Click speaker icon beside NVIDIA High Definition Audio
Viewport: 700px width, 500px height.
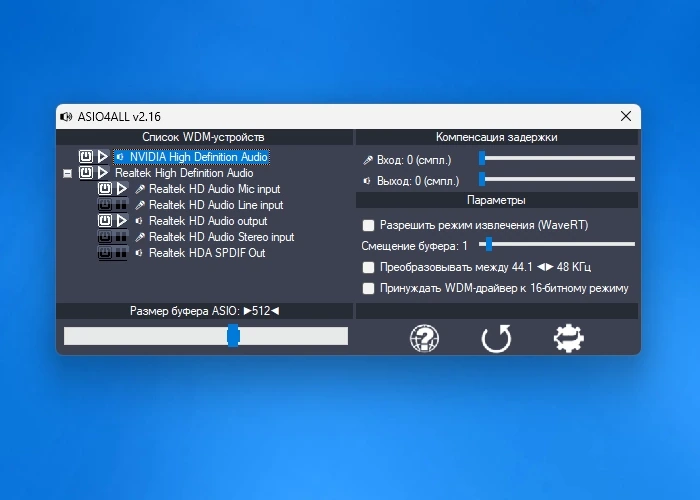click(x=120, y=157)
